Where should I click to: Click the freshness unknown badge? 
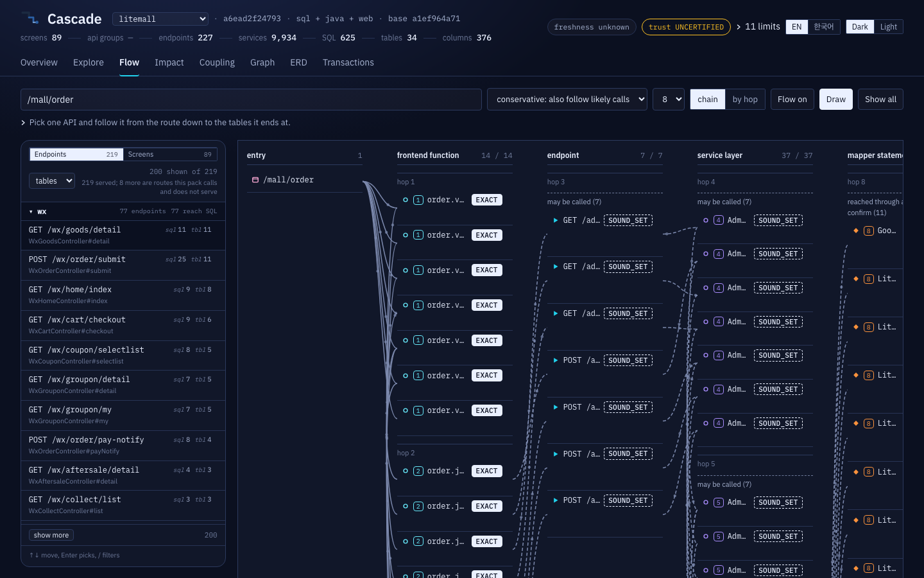(x=592, y=27)
